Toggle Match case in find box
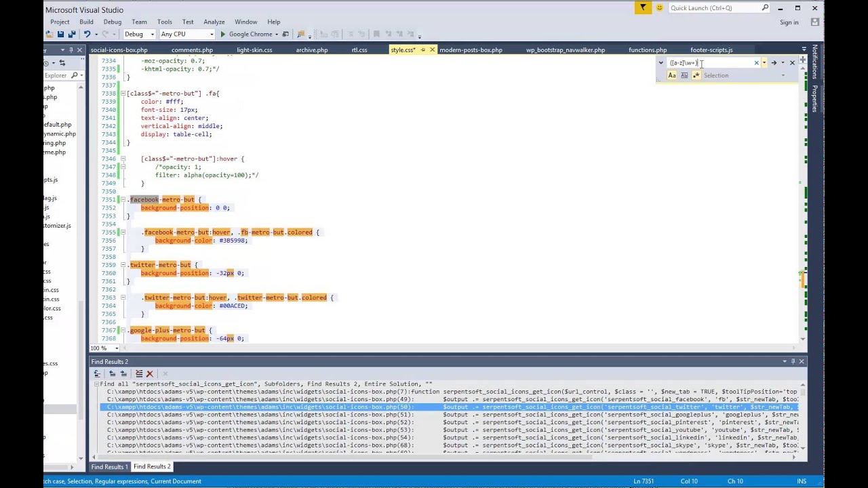Screen dimensions: 868x488 (x=672, y=75)
